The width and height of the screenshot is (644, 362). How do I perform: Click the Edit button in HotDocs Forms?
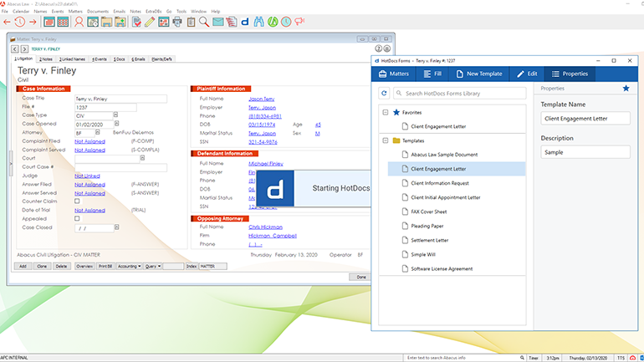(527, 74)
